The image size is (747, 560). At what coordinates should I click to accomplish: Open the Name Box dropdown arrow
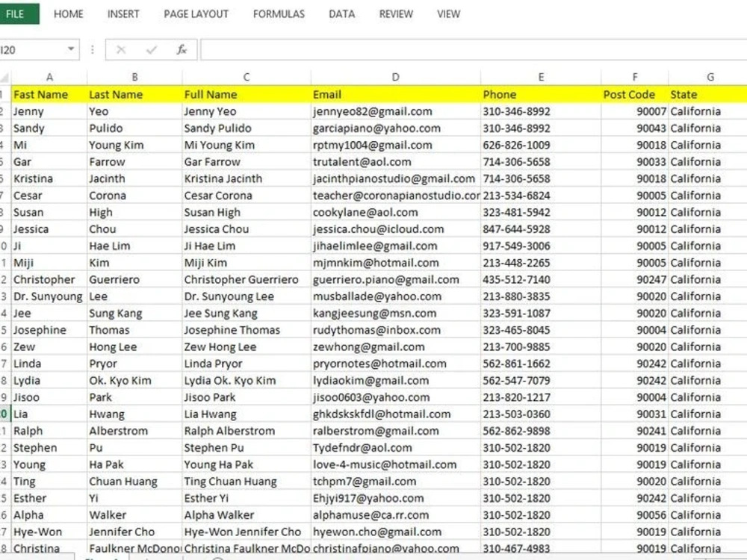(71, 49)
